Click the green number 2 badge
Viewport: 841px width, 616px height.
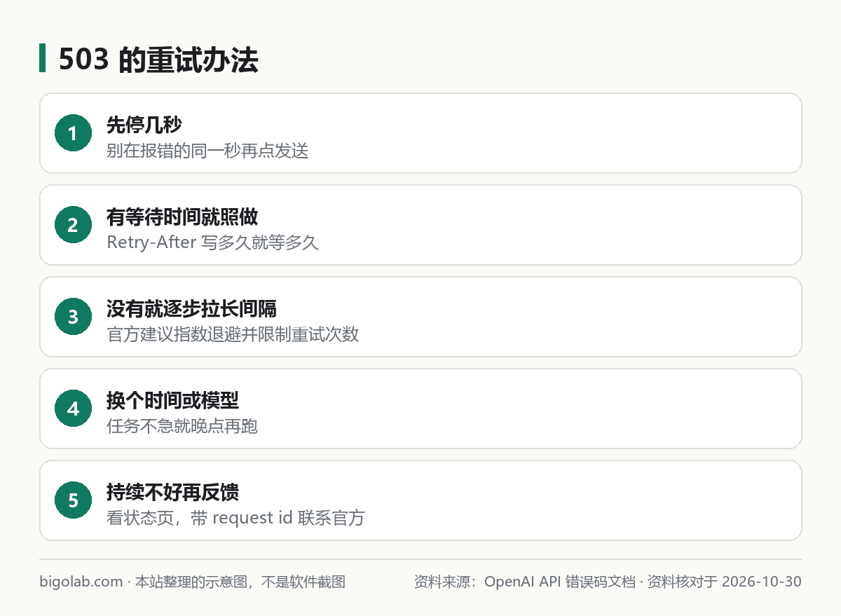(73, 225)
